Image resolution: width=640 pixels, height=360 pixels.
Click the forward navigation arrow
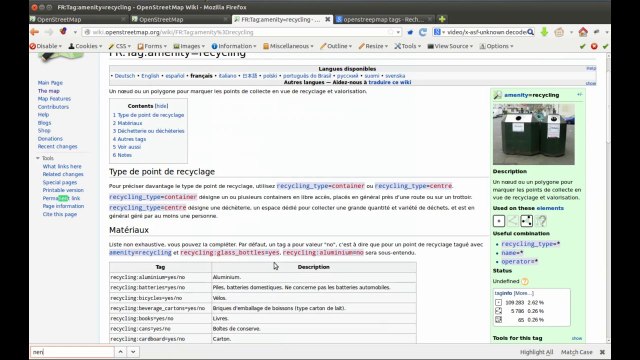[x=49, y=32]
